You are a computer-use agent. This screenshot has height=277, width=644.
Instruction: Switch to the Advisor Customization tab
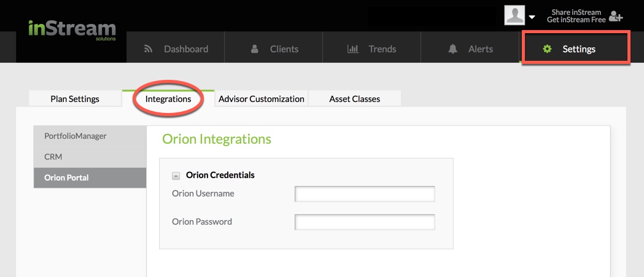tap(261, 99)
